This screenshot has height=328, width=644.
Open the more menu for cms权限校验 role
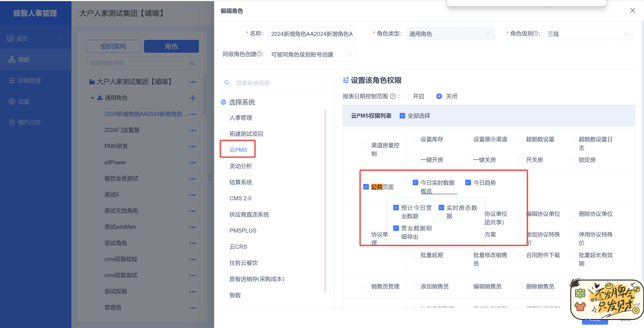tap(192, 259)
